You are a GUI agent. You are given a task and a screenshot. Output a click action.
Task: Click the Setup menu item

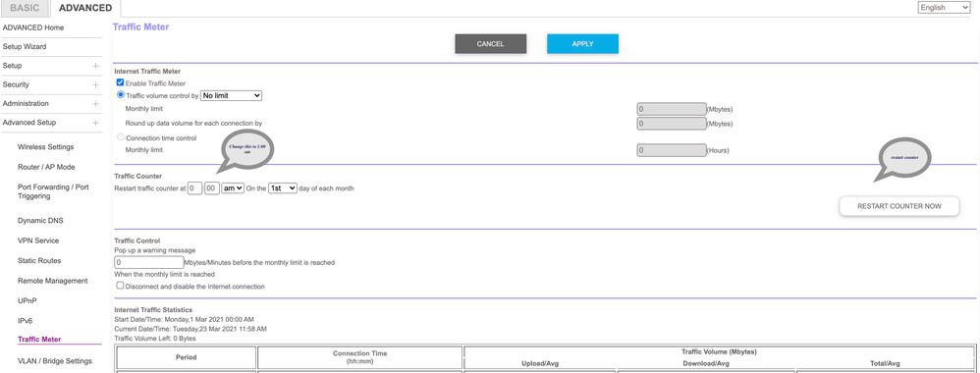(x=12, y=66)
